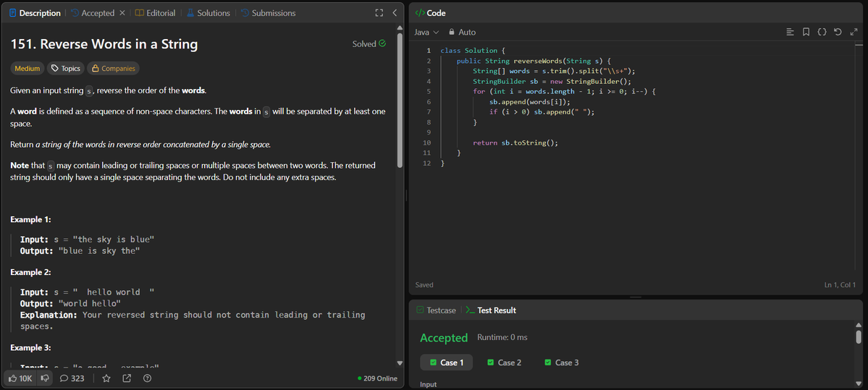The height and width of the screenshot is (390, 868).
Task: Click the sb.append(words[i]) code line
Action: [x=529, y=102]
